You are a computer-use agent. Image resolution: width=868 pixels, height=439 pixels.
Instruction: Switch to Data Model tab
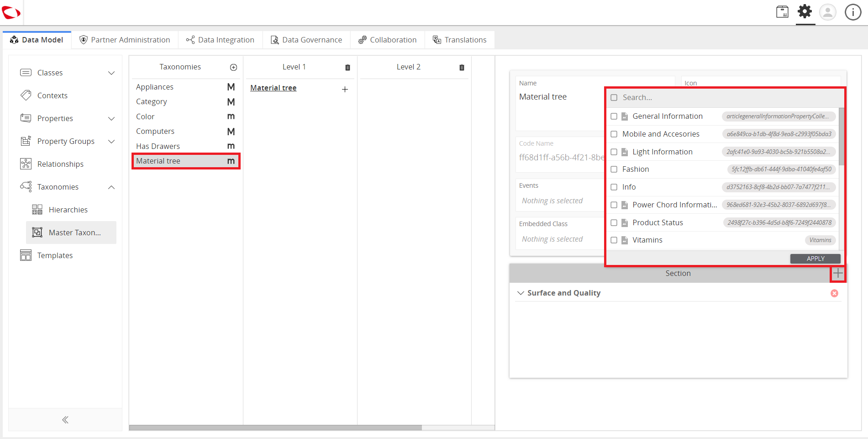coord(37,40)
